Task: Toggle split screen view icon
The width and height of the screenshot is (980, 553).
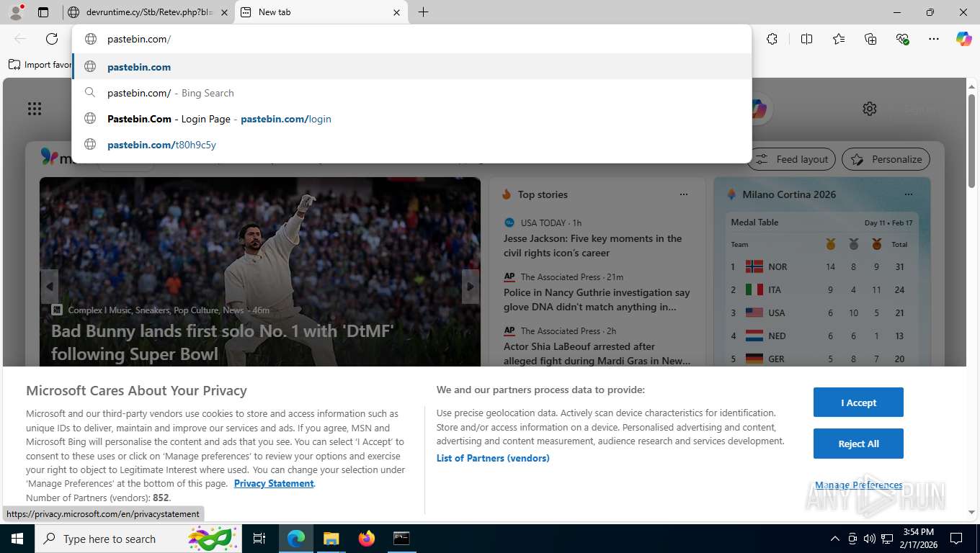Action: (806, 39)
